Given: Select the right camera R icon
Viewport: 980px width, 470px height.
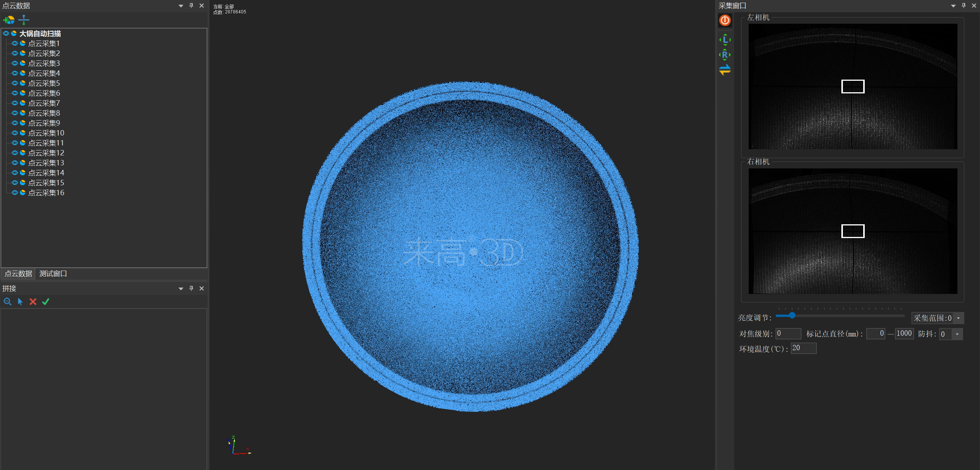Looking at the screenshot, I should (725, 55).
